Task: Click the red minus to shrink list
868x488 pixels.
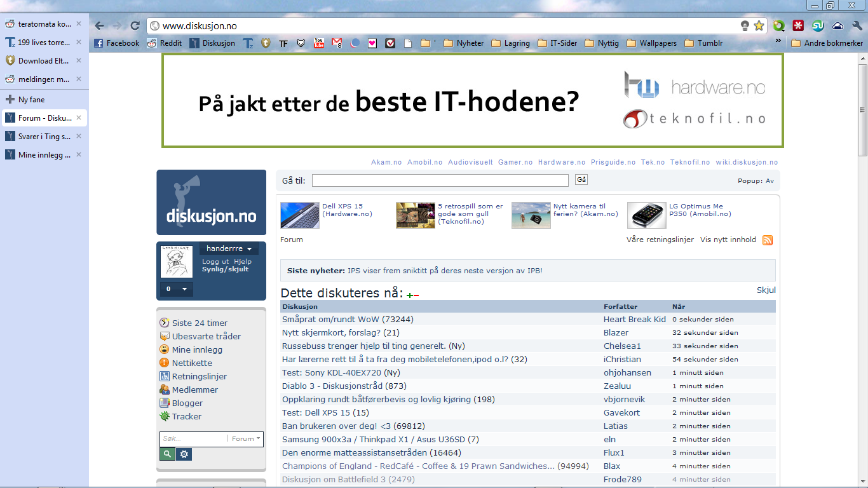Action: pos(416,295)
